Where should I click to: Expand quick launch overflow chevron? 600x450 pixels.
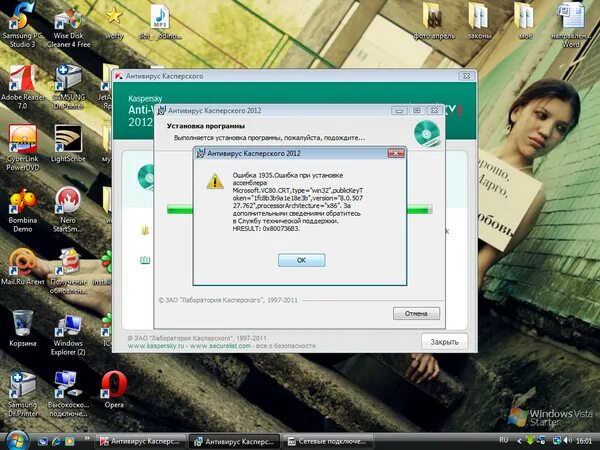coord(87,438)
